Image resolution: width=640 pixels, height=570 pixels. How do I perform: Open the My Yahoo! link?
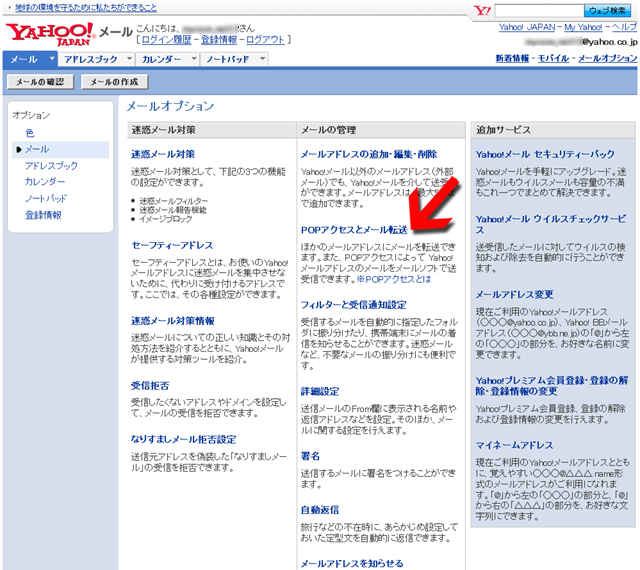pyautogui.click(x=583, y=27)
